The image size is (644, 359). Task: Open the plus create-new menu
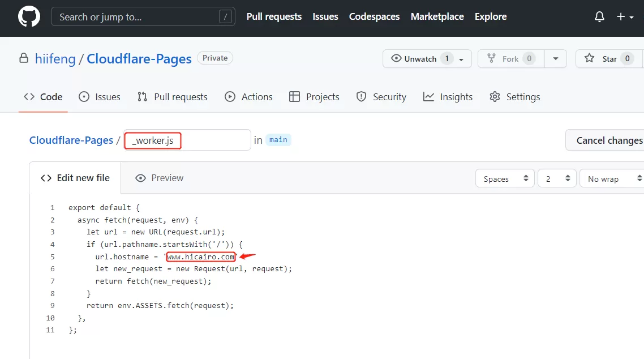point(625,17)
